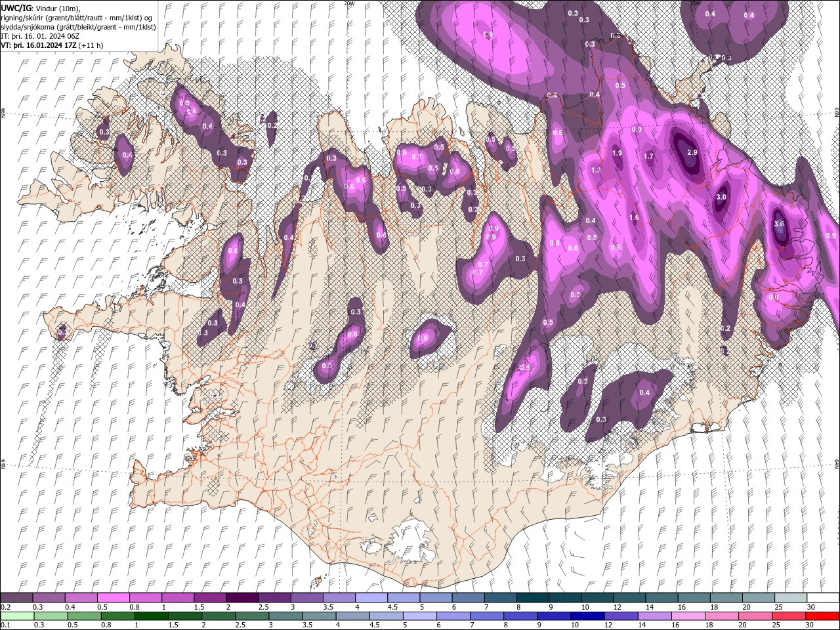Click the "1.3" precipitation value on the map
Viewport: 840px width, 630px height.
tap(596, 170)
